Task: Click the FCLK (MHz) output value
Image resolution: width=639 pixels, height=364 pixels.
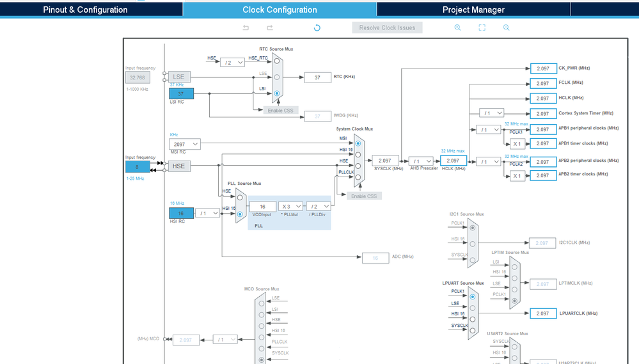Action: 543,84
